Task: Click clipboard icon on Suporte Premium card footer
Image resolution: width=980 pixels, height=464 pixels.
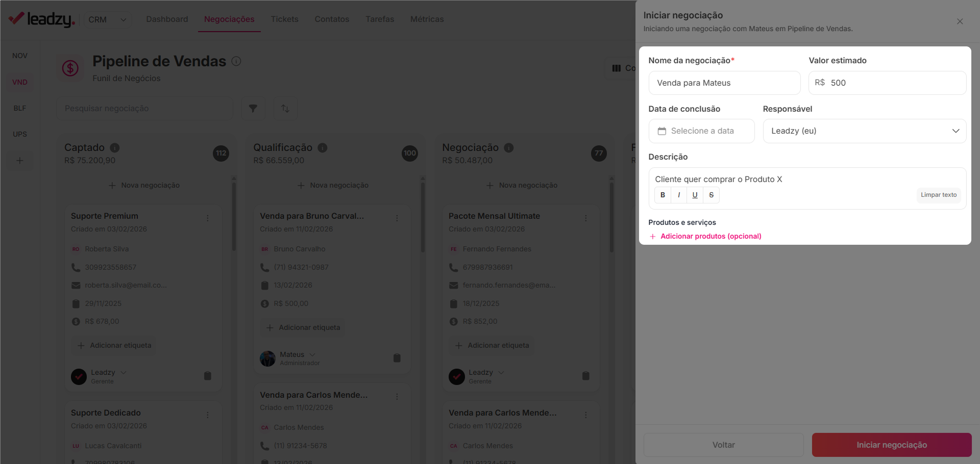Action: pos(208,376)
